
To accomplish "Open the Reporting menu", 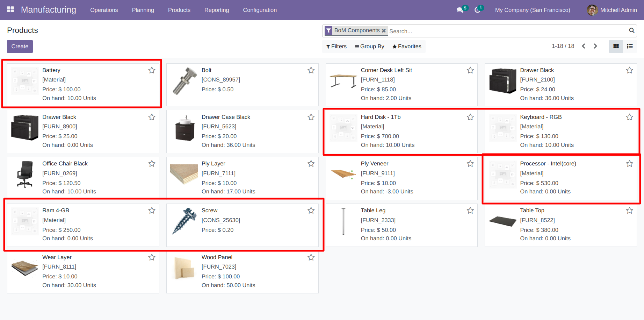I will point(217,10).
